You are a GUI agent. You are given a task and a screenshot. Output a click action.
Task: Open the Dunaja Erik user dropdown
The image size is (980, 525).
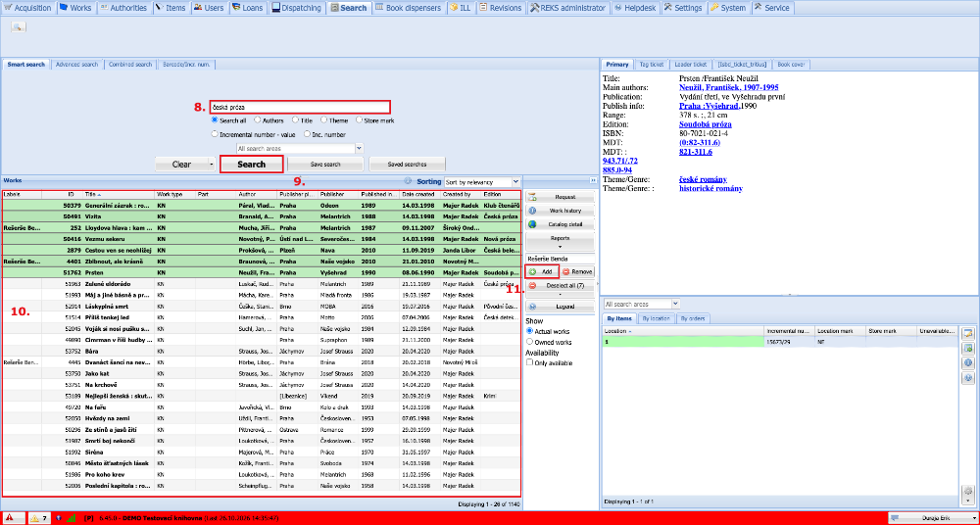[x=933, y=517]
